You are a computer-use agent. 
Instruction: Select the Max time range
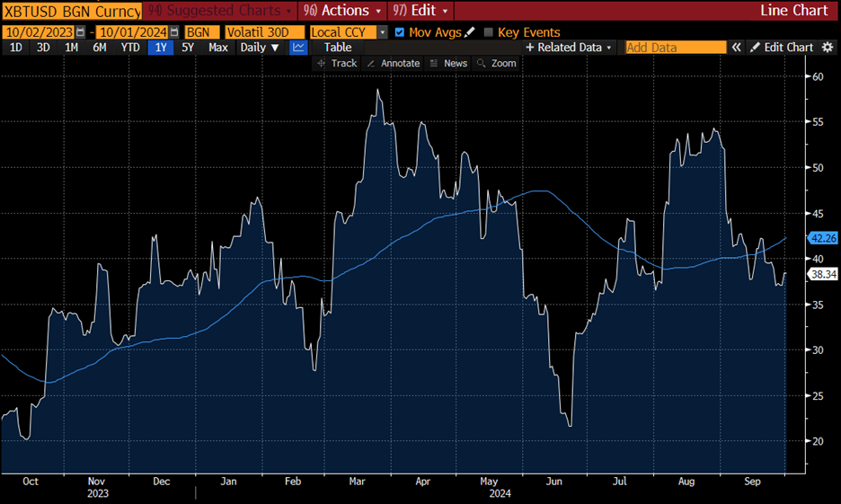point(217,48)
